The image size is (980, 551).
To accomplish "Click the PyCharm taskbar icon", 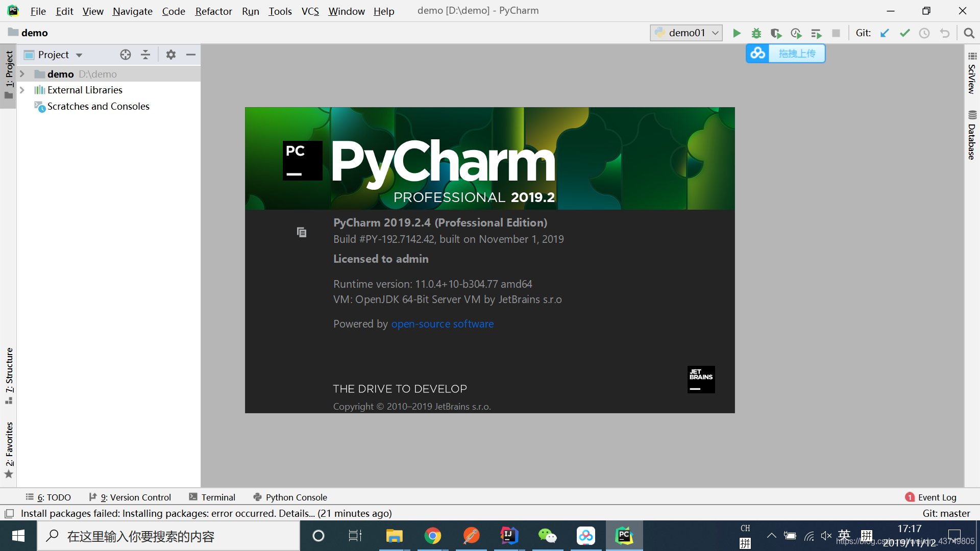I will coord(624,536).
